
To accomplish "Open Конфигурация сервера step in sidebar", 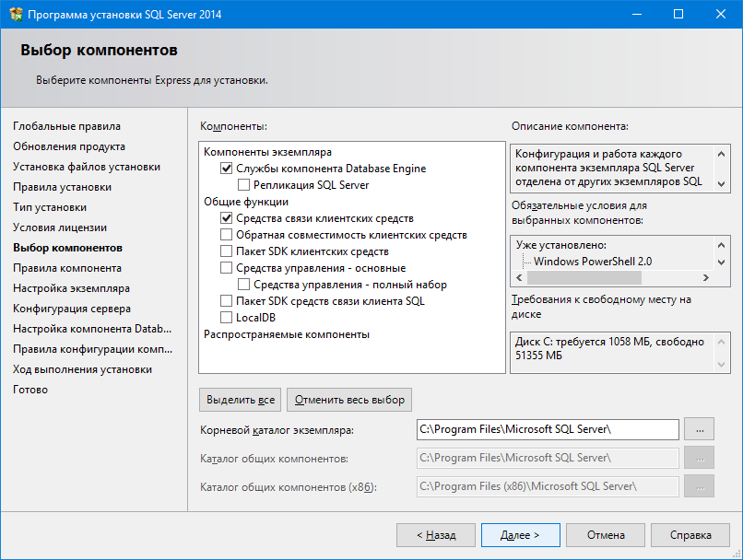I will 71,309.
